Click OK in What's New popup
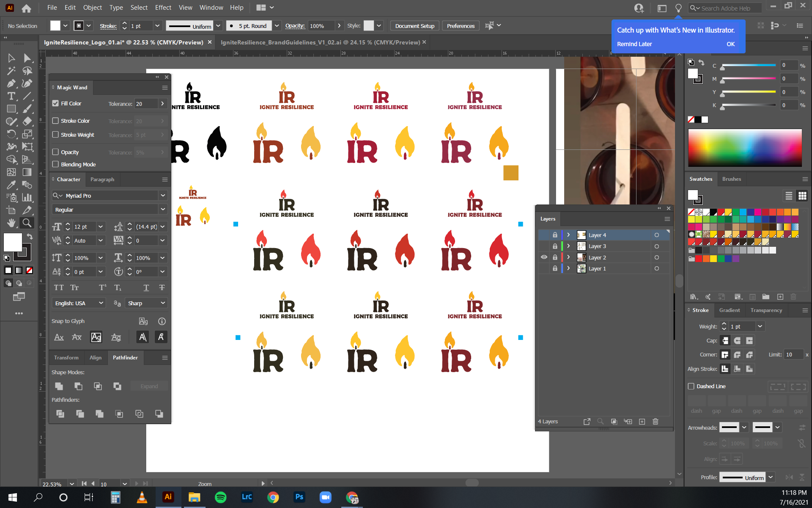Image resolution: width=812 pixels, height=508 pixels. tap(730, 44)
